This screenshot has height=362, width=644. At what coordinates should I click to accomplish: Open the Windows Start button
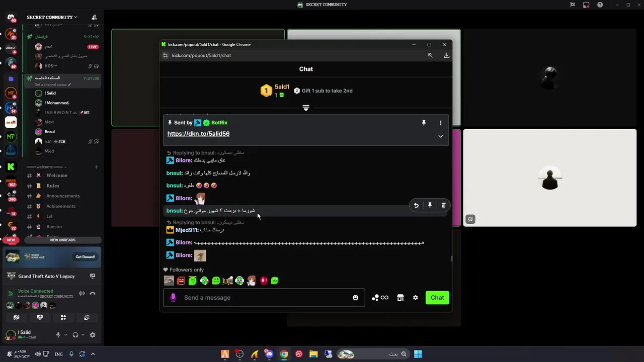coord(418,354)
